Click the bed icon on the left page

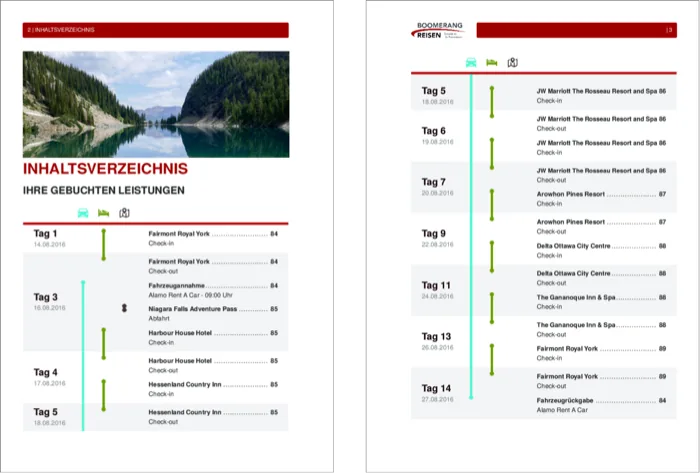[x=103, y=212]
